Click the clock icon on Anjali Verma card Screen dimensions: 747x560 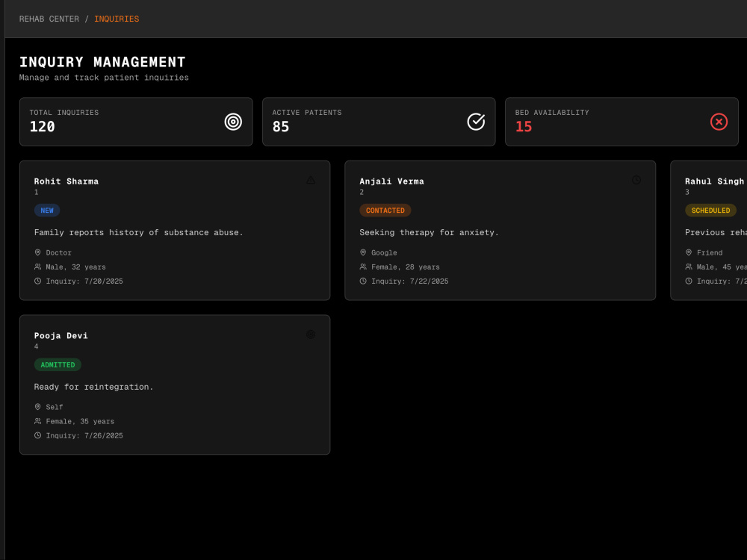click(x=636, y=180)
